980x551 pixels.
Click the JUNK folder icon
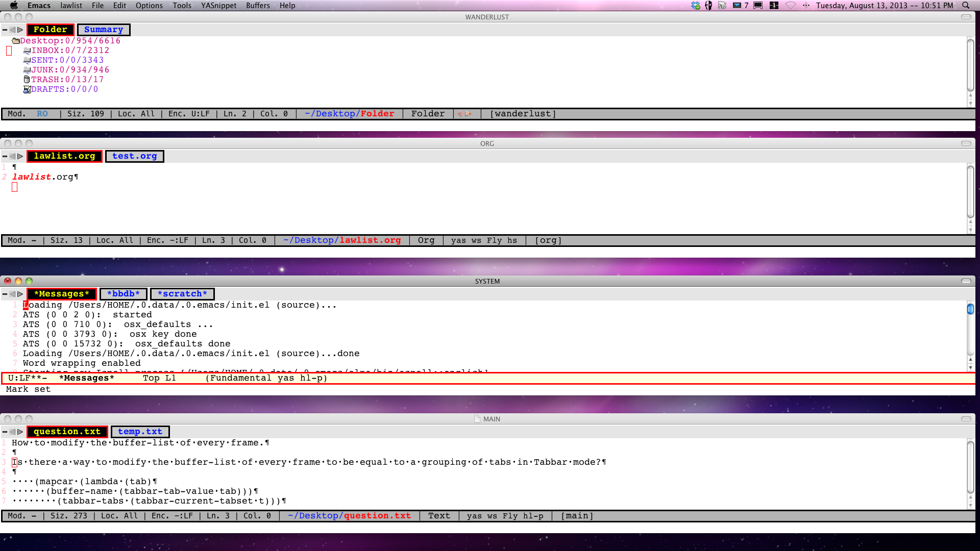27,70
